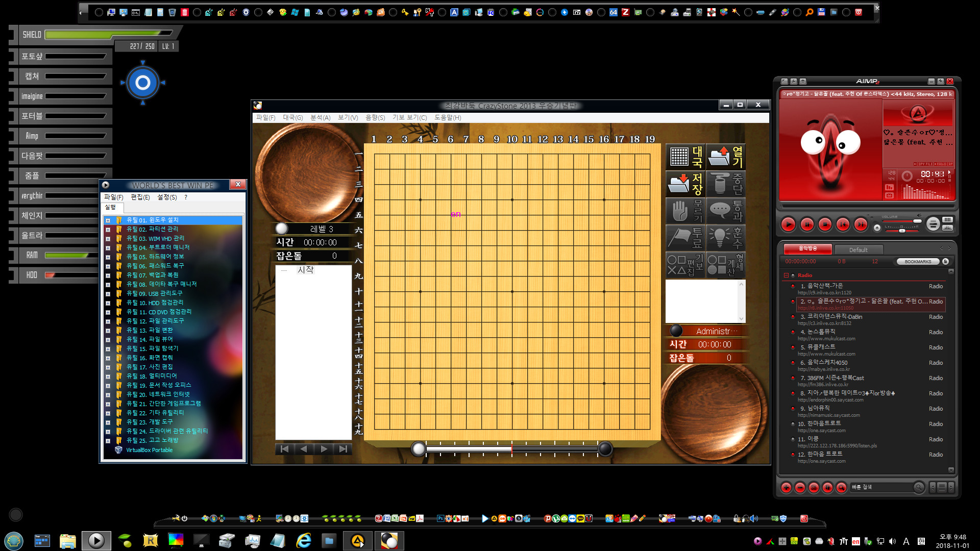Save the game using 저장 button
The height and width of the screenshot is (551, 980).
[x=685, y=184]
